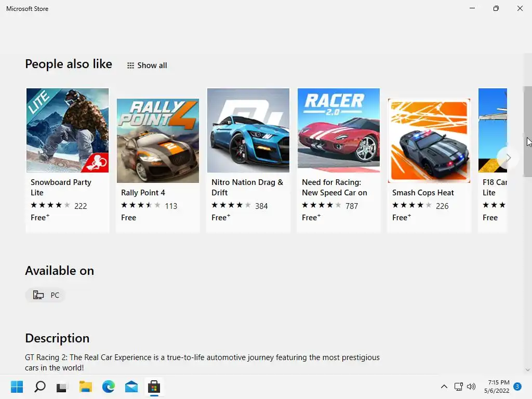Open taskbar Search
The image size is (532, 399).
[x=39, y=387]
